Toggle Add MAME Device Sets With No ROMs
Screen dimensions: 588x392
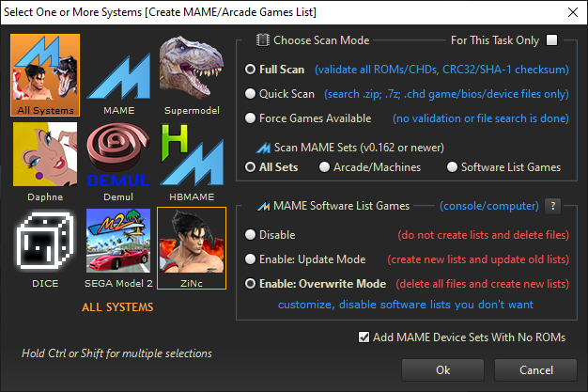364,337
